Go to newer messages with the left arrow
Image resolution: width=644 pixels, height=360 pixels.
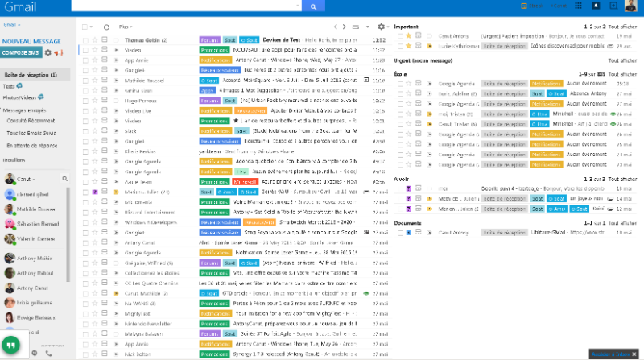[335, 27]
